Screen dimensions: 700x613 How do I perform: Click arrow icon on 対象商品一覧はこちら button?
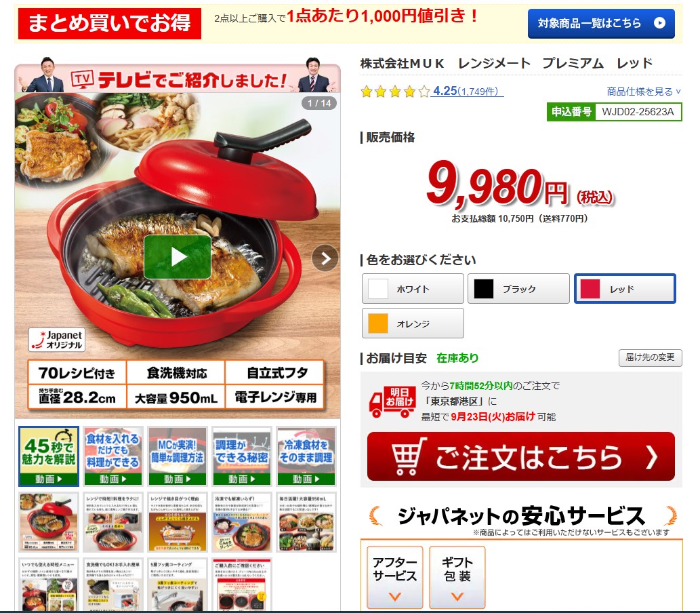point(659,23)
